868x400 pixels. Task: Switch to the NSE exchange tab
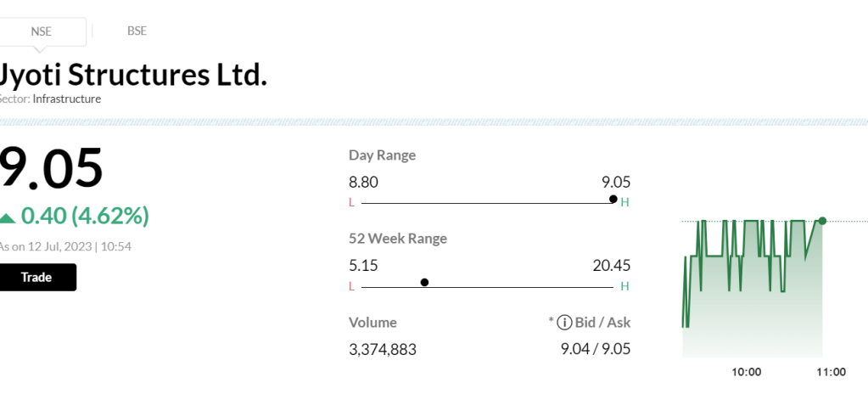tap(41, 31)
